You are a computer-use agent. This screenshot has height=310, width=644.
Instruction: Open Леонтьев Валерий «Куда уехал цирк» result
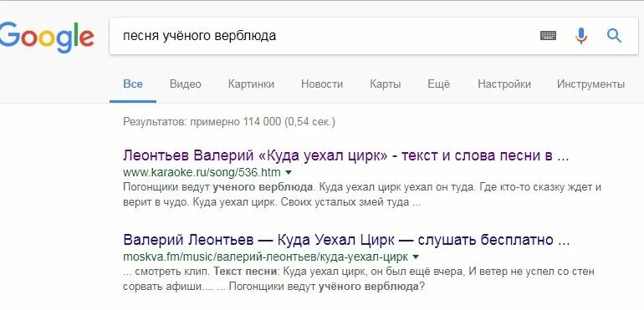point(345,156)
